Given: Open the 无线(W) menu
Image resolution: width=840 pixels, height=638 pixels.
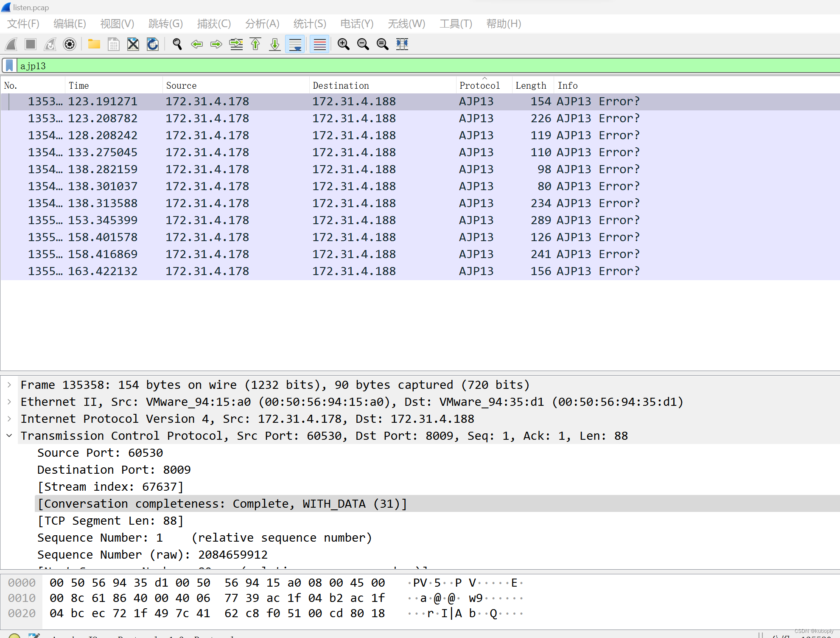Looking at the screenshot, I should coord(406,24).
